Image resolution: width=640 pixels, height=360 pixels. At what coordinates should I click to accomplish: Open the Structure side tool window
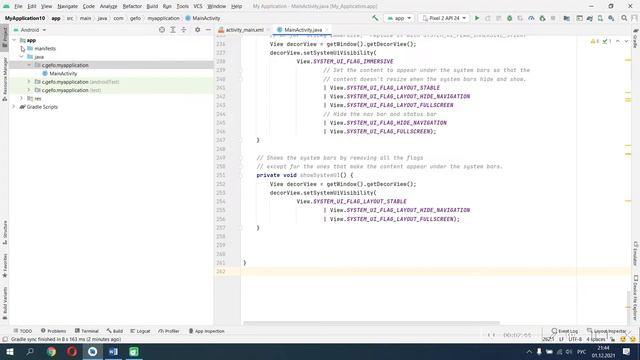pyautogui.click(x=4, y=232)
